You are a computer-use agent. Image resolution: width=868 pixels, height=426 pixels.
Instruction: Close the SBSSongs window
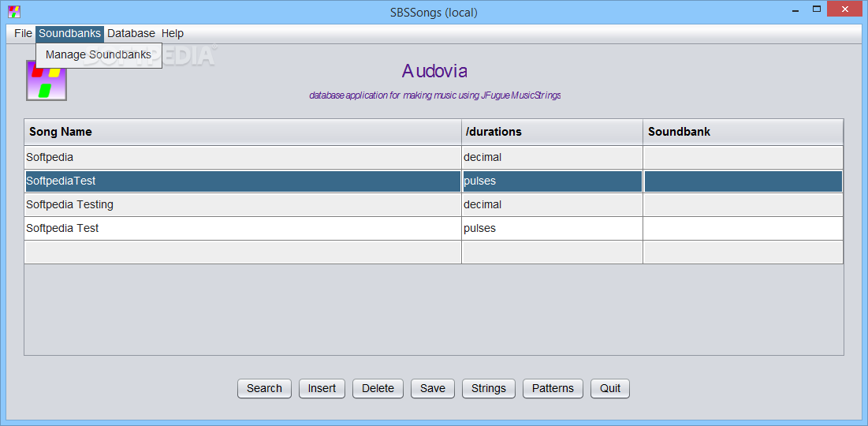[x=845, y=9]
